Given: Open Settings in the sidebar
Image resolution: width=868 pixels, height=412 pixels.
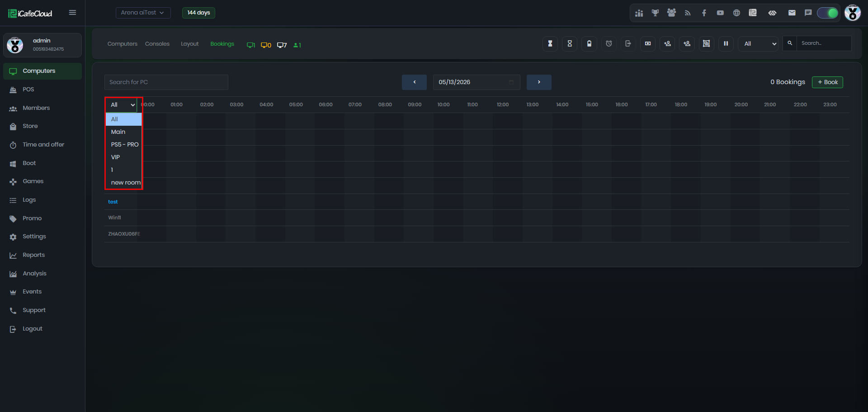Looking at the screenshot, I should (x=42, y=237).
